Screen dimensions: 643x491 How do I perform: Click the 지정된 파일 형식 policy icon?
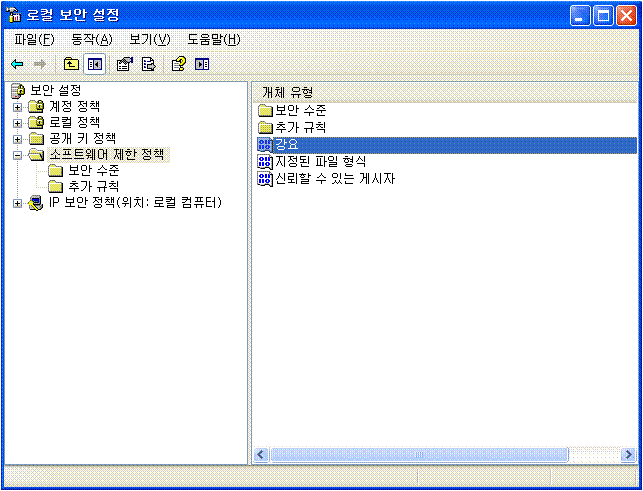(264, 162)
